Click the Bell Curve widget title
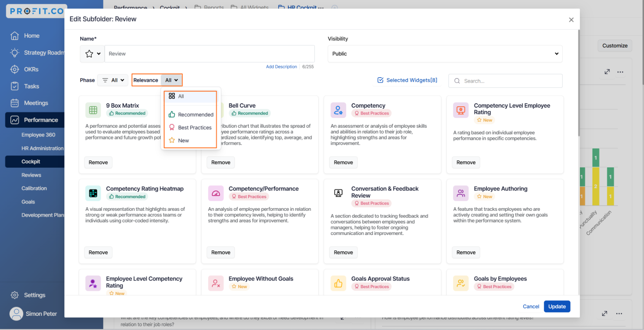This screenshot has width=644, height=330. coord(242,105)
